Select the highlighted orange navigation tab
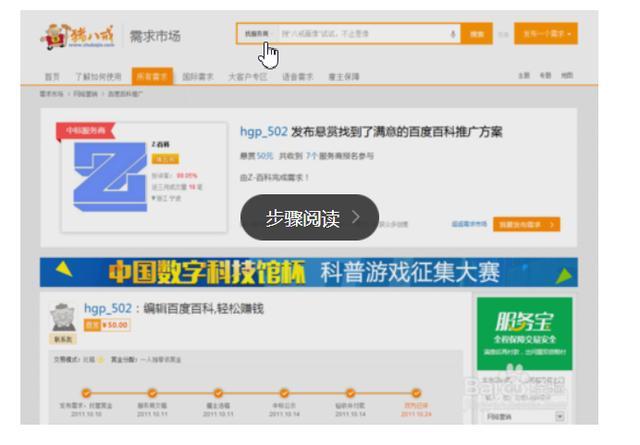 pos(152,76)
